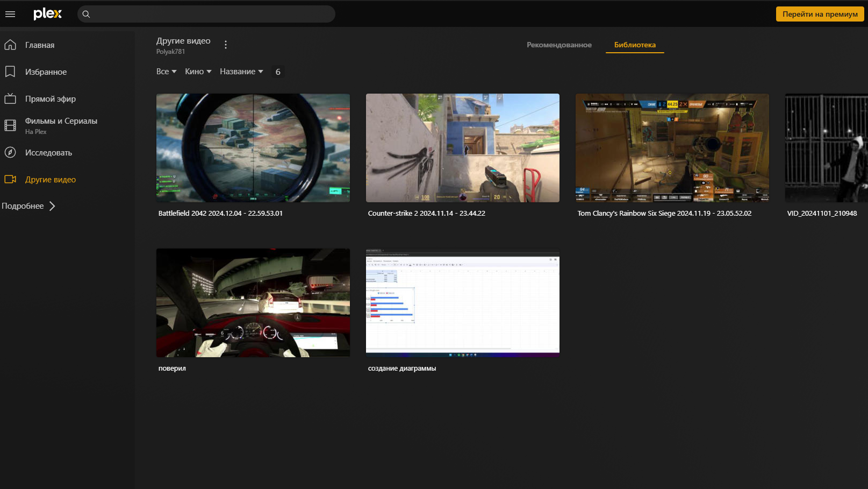This screenshot has height=489, width=868.
Task: Open Исследовать in the sidebar
Action: pyautogui.click(x=48, y=153)
